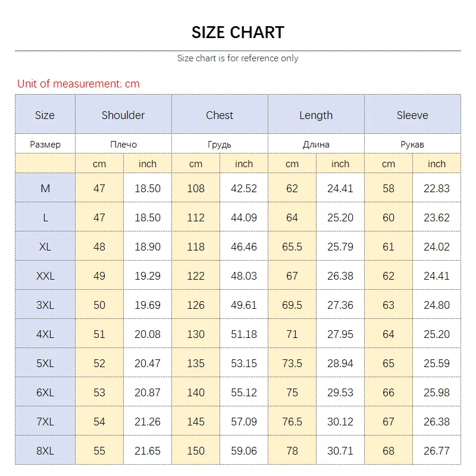The height and width of the screenshot is (476, 476).
Task: Select the 140 cm chest cell for 6XL
Action: (196, 393)
